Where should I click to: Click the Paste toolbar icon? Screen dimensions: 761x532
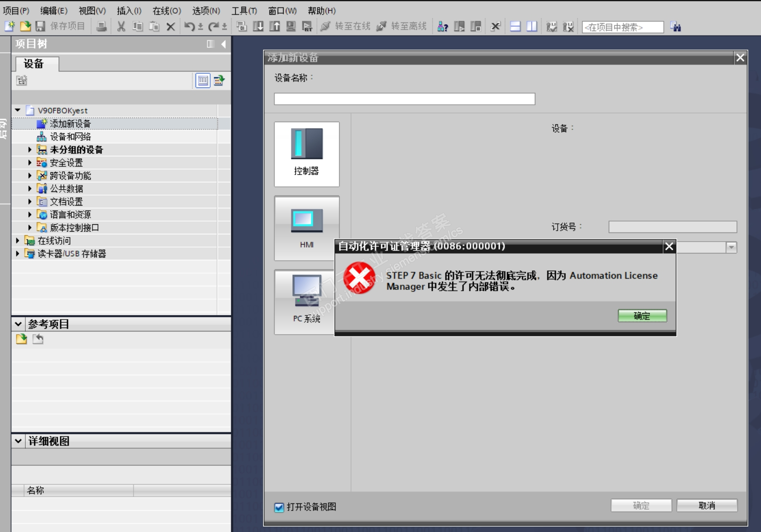point(154,26)
